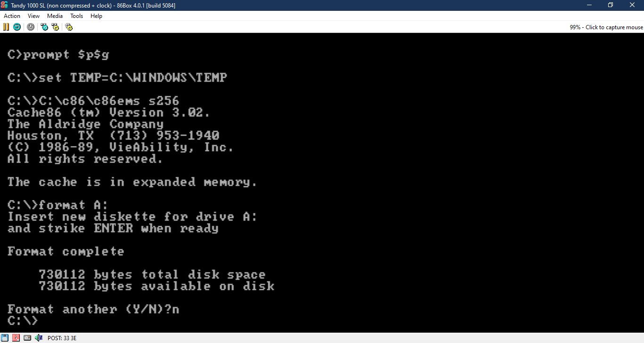644x343 pixels.
Task: Click the POST: 33 3E status display
Action: click(62, 338)
